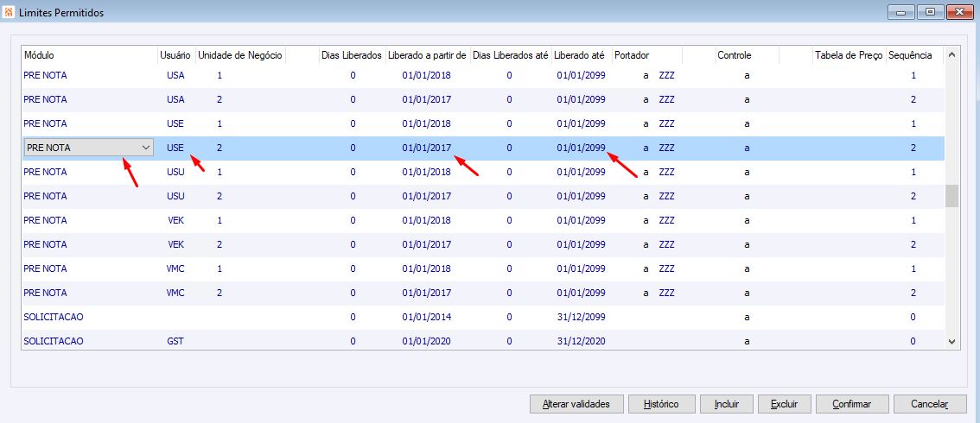Click the Dias Liberados column header
Viewport: 980px width, 423px height.
click(x=351, y=55)
